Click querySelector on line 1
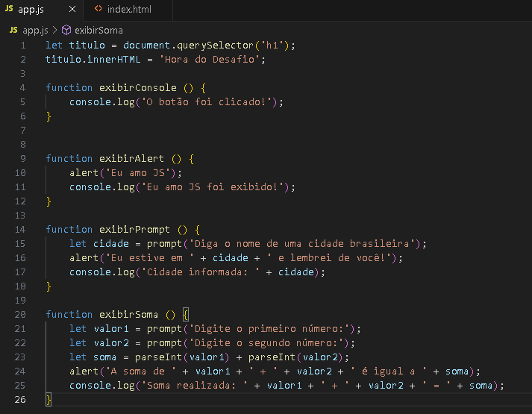This screenshot has height=414, width=532. click(x=215, y=46)
